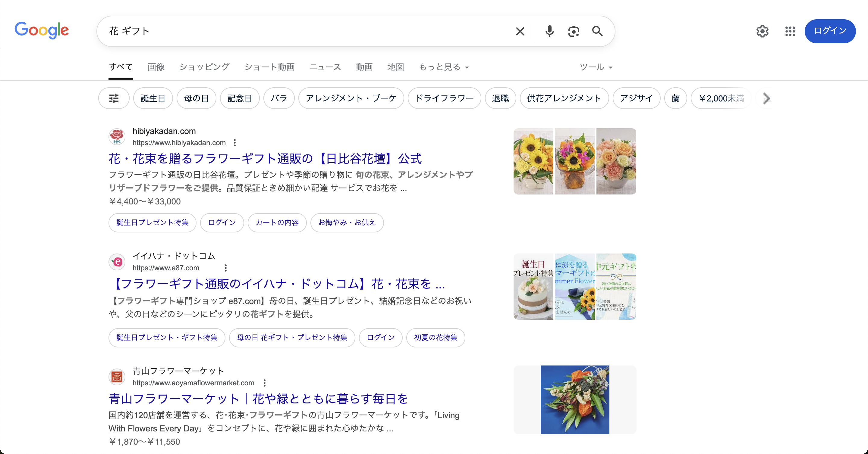Open the Google apps grid icon
This screenshot has width=868, height=454.
790,31
